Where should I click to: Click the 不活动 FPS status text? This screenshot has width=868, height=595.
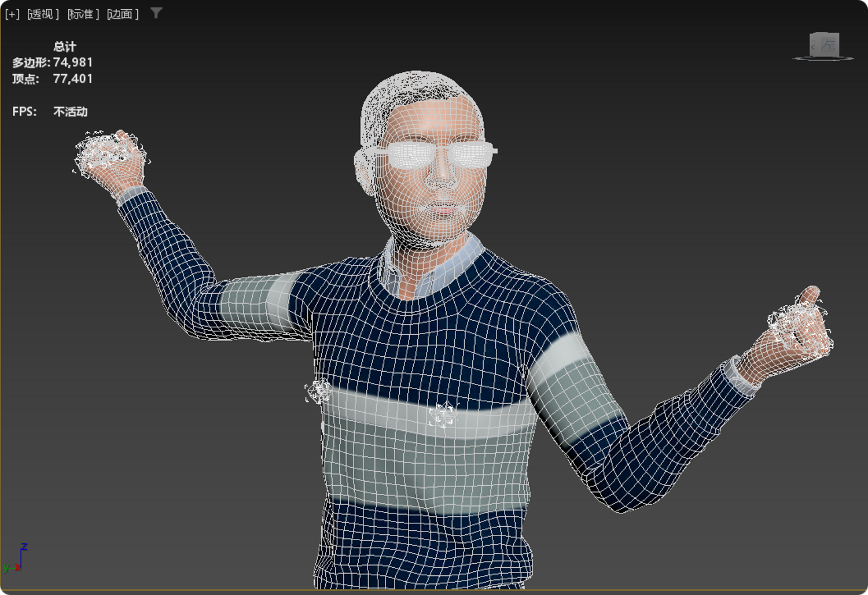tap(71, 112)
